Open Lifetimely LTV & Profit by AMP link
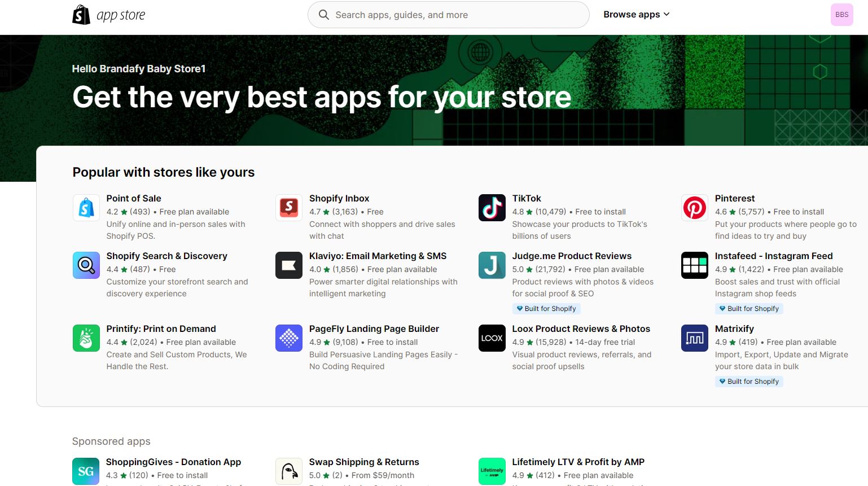The width and height of the screenshot is (868, 486). 578,462
